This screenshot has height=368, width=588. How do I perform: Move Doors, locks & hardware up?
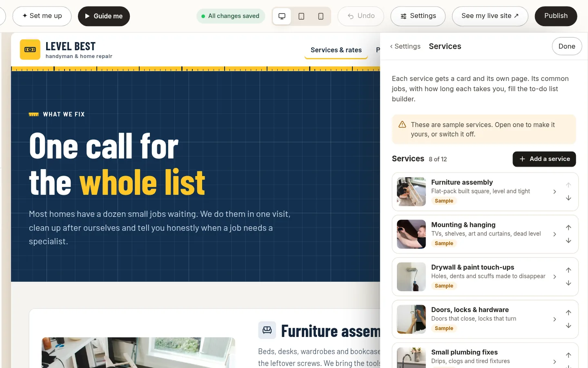point(568,313)
